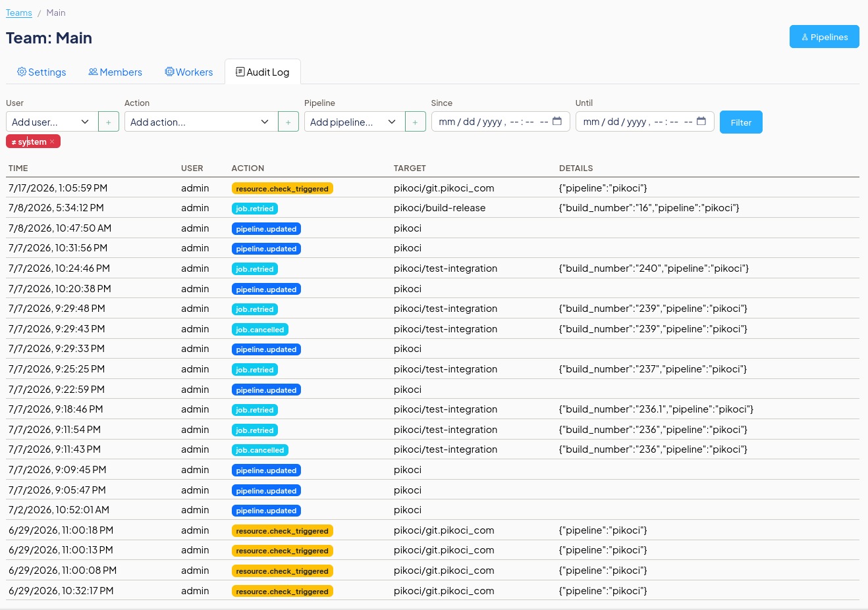Remove the system user filter tag
This screenshot has width=868, height=610.
(x=52, y=141)
